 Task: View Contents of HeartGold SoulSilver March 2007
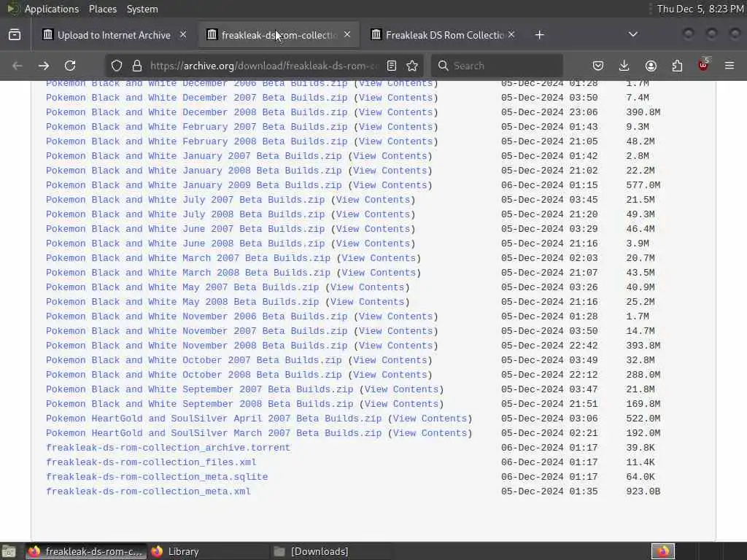pos(430,433)
